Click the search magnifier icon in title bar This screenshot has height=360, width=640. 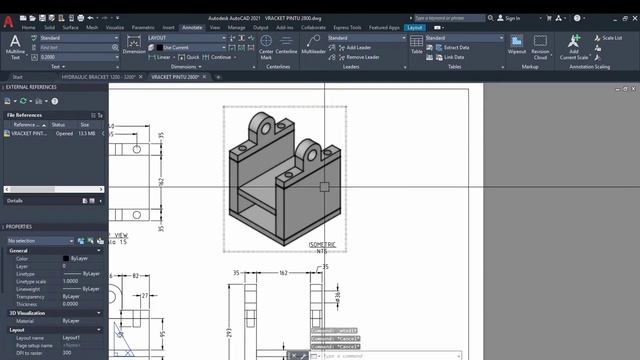click(491, 18)
